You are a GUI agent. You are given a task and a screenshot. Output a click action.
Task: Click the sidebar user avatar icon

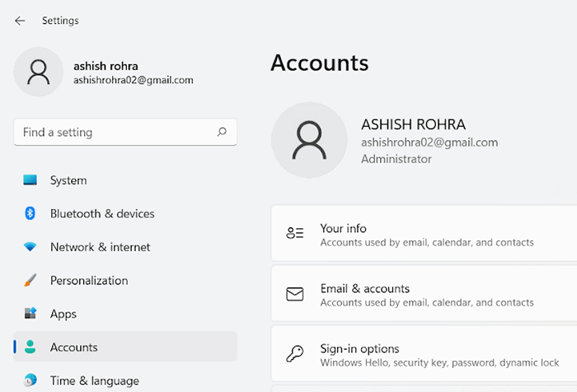38,72
